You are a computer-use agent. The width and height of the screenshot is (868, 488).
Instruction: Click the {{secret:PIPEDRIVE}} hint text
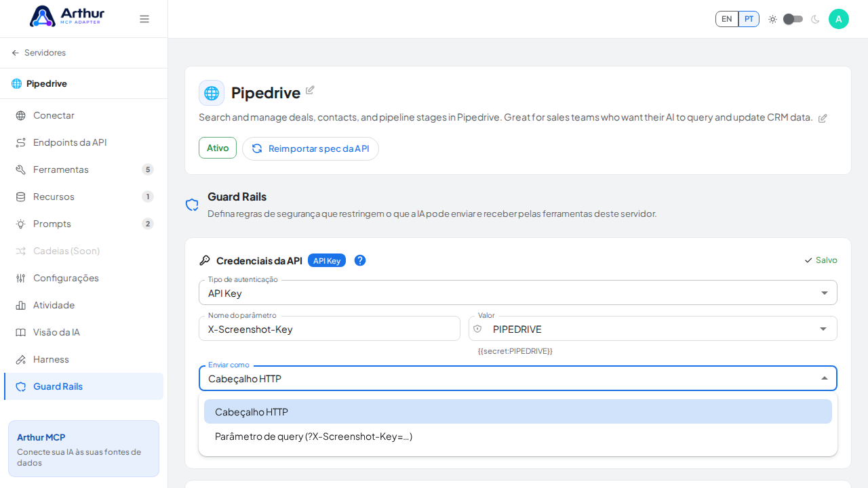[515, 351]
